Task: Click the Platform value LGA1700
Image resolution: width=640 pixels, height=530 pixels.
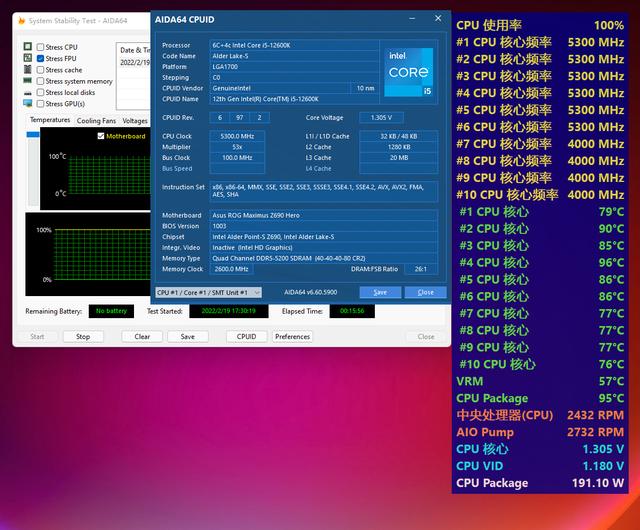Action: [x=294, y=67]
